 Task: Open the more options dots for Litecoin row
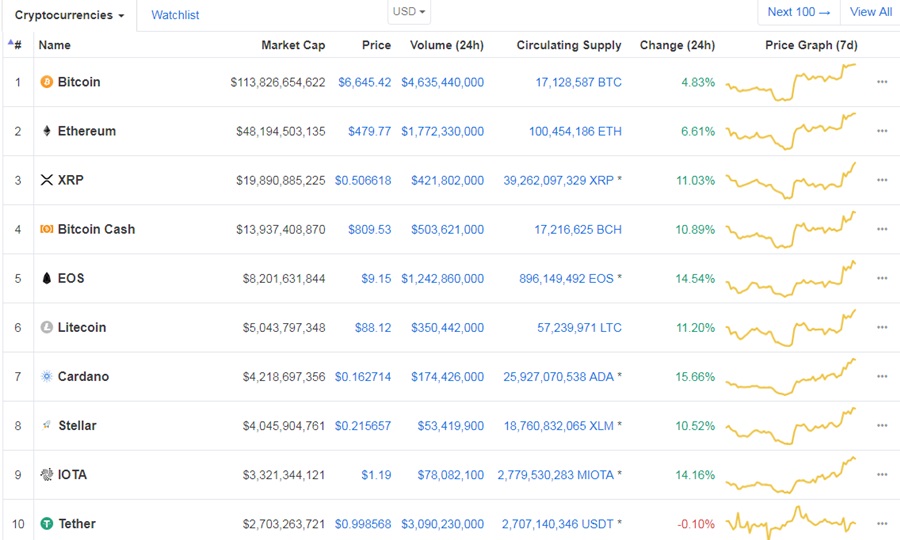click(882, 327)
